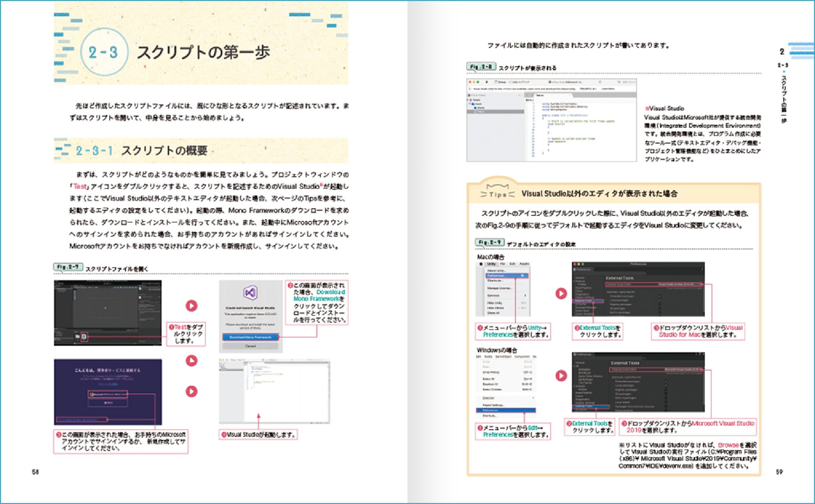Open the Assets menu in the Mac menu bar

[x=524, y=264]
